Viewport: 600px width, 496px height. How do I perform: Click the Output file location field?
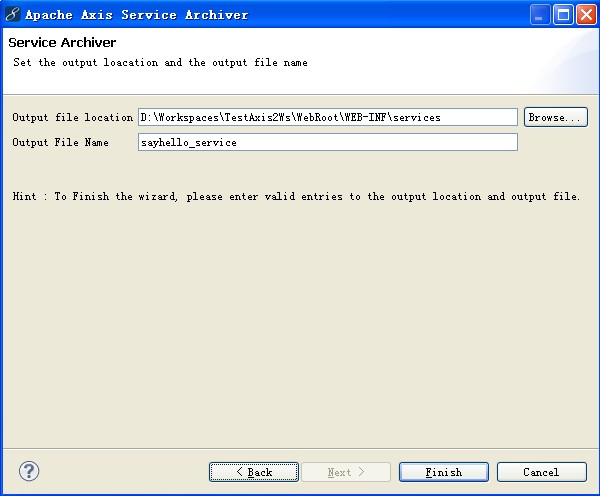[x=328, y=117]
